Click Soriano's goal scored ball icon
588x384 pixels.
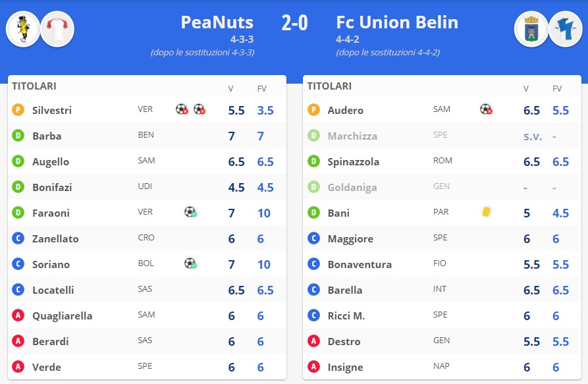pos(190,263)
